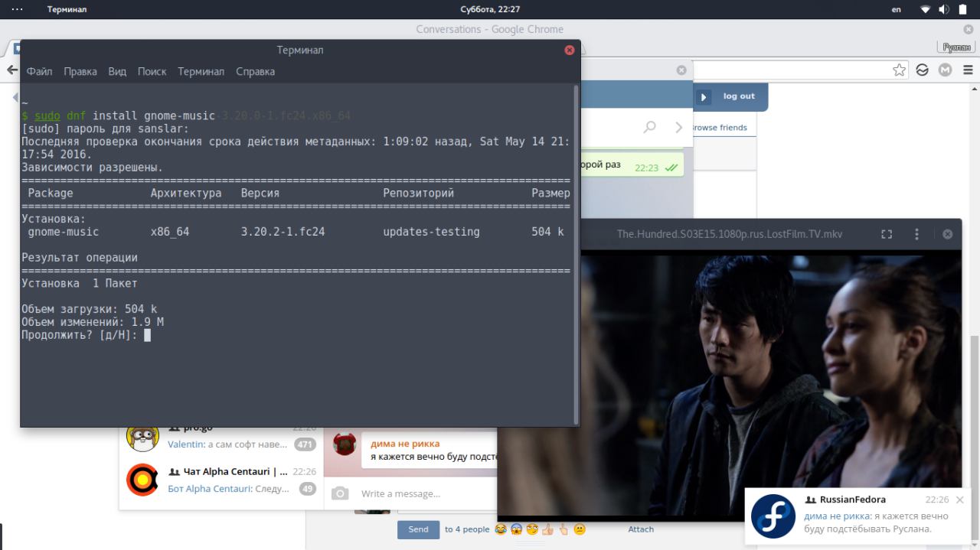Open the Вид menu in Terminal
Image resolution: width=980 pixels, height=550 pixels.
coord(117,71)
